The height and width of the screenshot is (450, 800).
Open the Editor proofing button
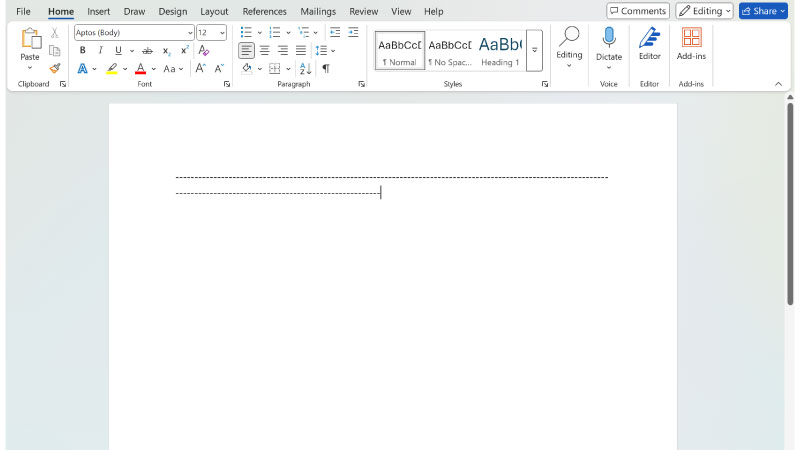coord(649,45)
